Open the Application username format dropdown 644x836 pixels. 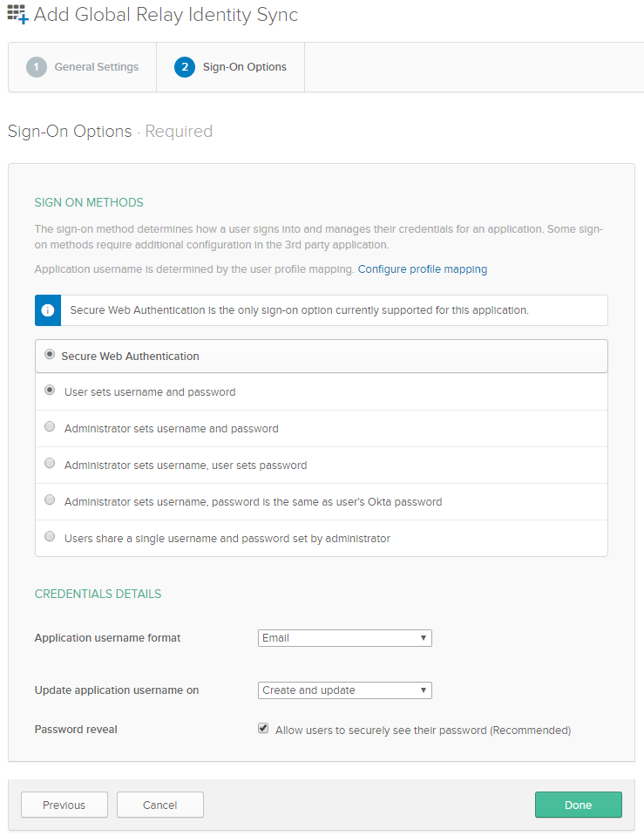coord(344,637)
